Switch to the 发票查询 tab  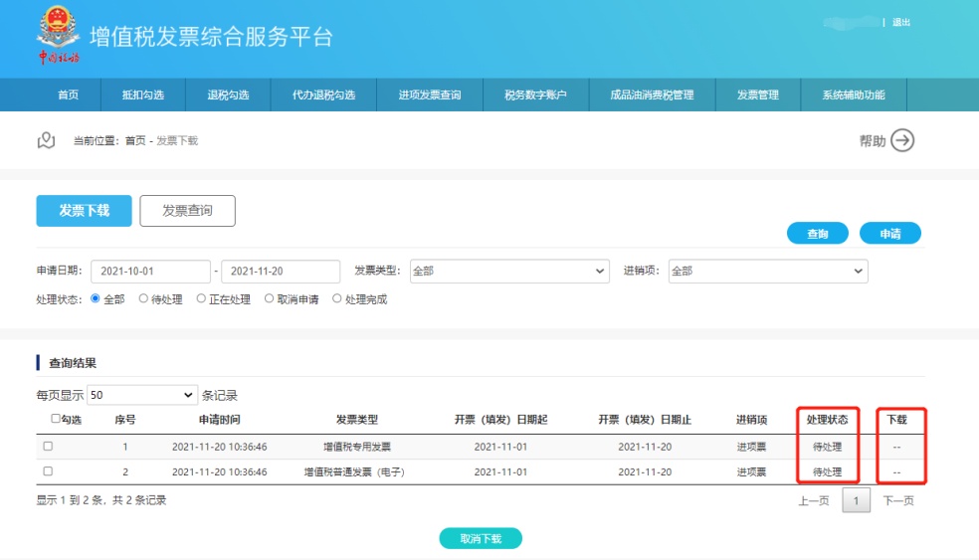[x=187, y=211]
